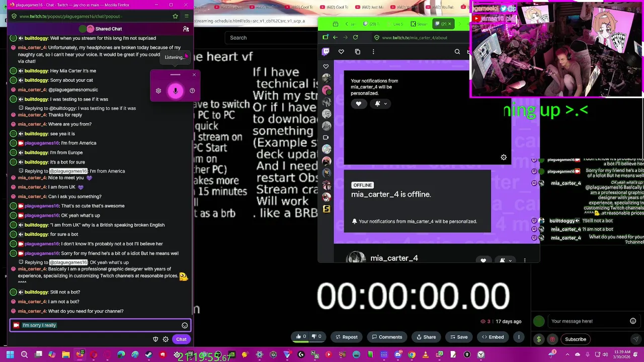Viewport: 644px width, 362px height.
Task: Open emoji picker in right message box
Action: pyautogui.click(x=633, y=321)
